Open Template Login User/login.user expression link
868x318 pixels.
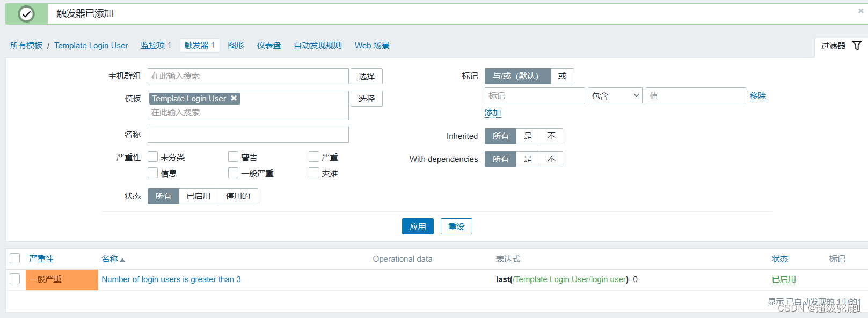point(570,279)
